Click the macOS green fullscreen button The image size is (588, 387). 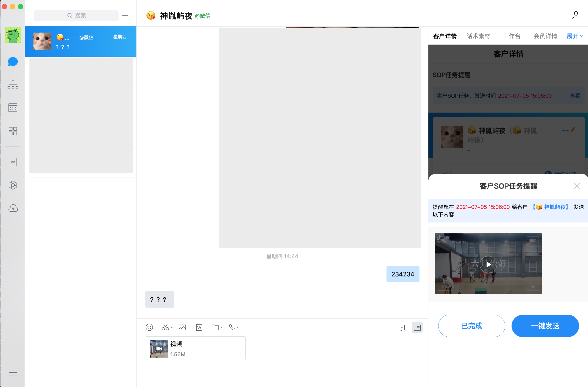[x=21, y=7]
